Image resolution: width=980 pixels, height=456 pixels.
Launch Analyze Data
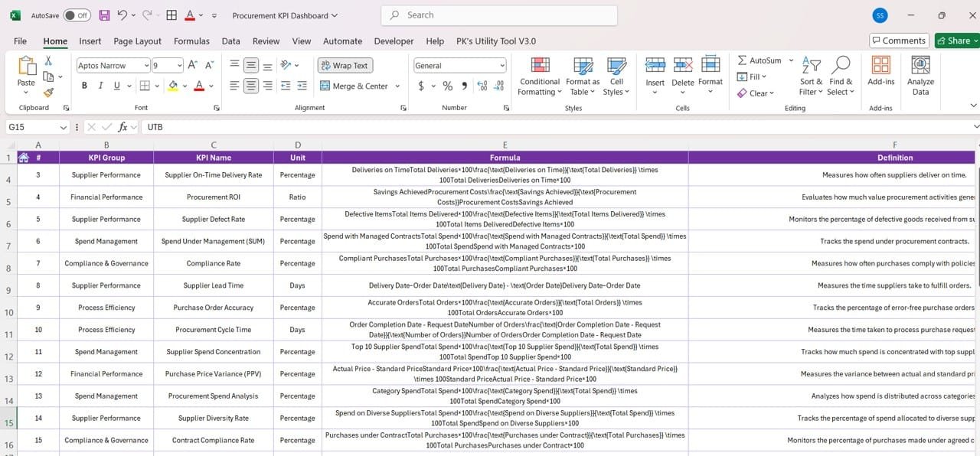pyautogui.click(x=920, y=77)
